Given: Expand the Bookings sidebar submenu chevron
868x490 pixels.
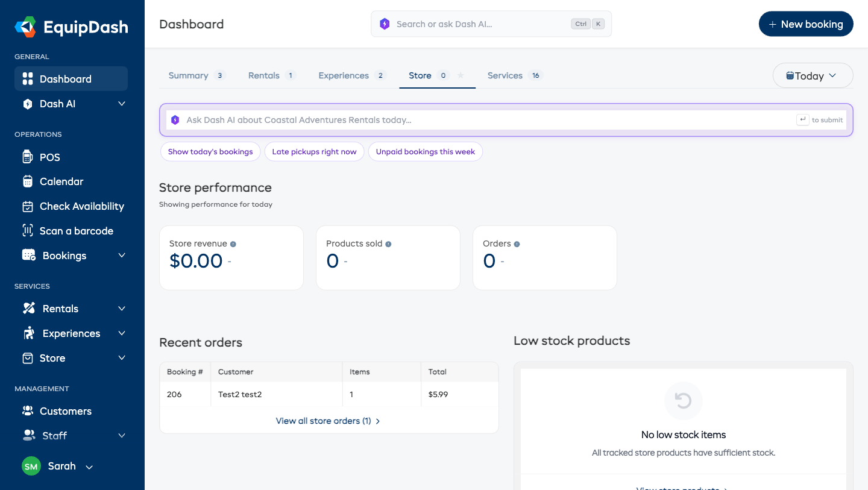Looking at the screenshot, I should click(122, 256).
